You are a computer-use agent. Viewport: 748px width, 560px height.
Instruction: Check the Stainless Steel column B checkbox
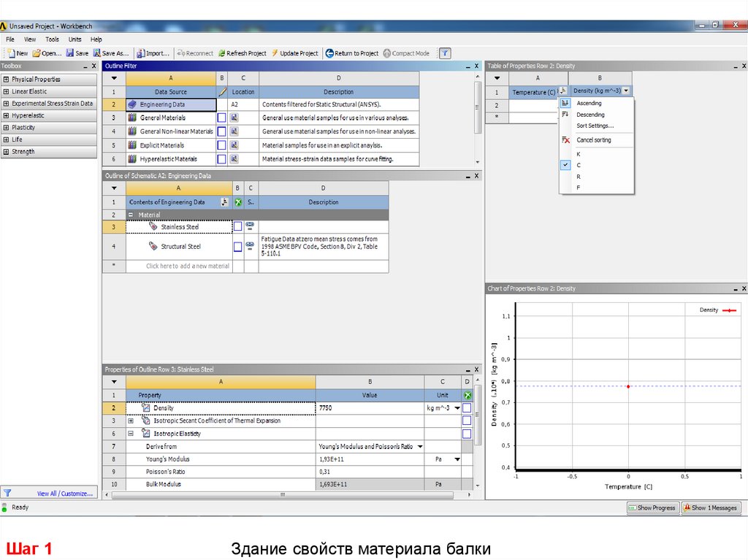click(x=237, y=226)
